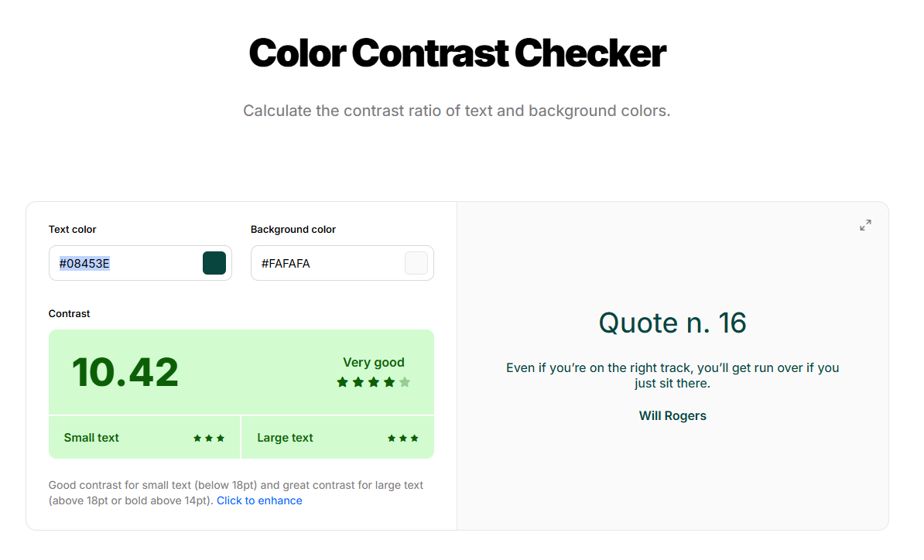Open the dark green text color swatch
The image size is (924, 560).
214,263
